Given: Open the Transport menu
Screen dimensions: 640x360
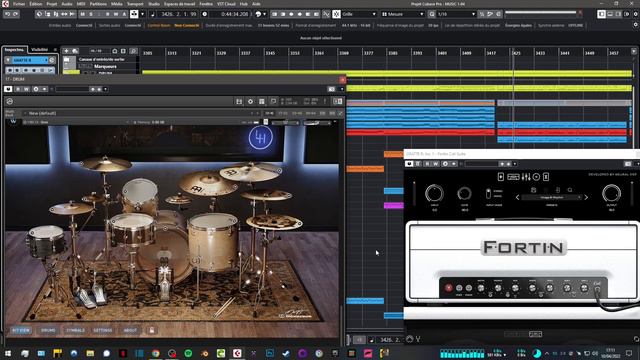Looking at the screenshot, I should (135, 4).
